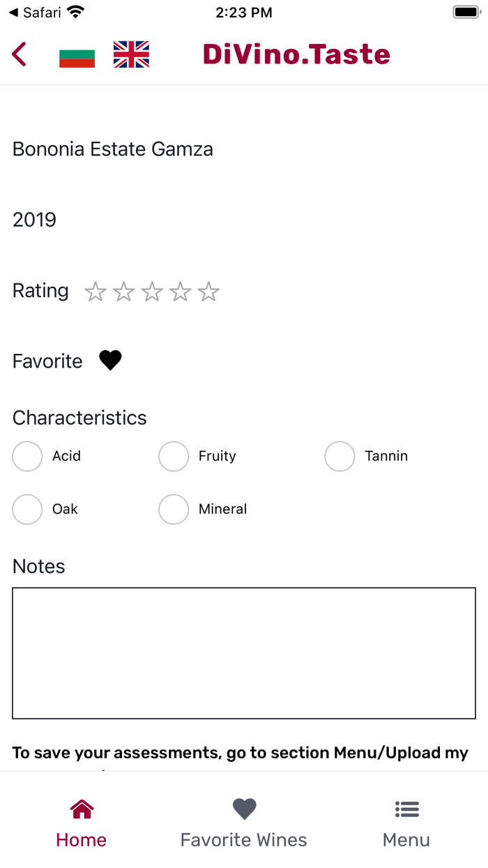Go to Favorite Wines tab
This screenshot has width=488, height=868.
pos(244,823)
